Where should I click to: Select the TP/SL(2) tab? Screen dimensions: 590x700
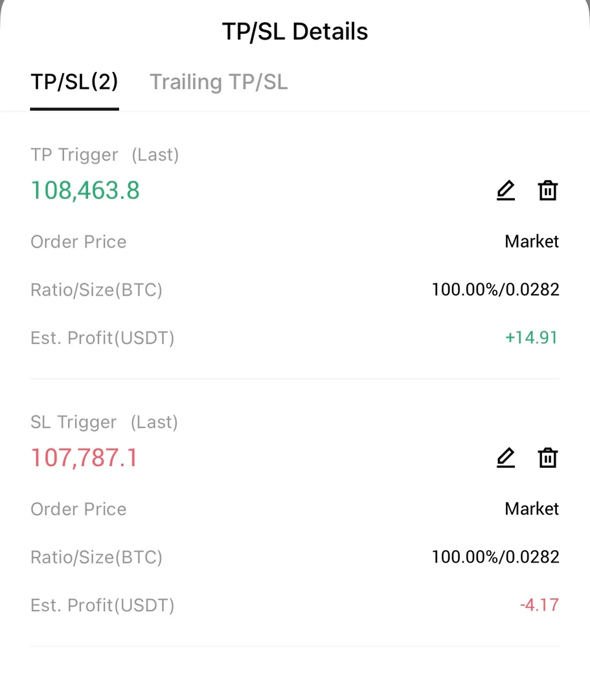[74, 82]
